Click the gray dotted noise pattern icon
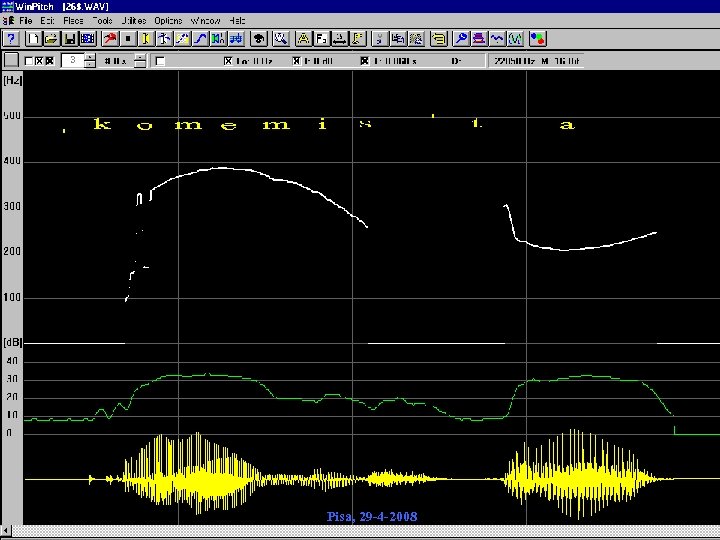Viewport: 720px width, 540px height. click(x=416, y=39)
